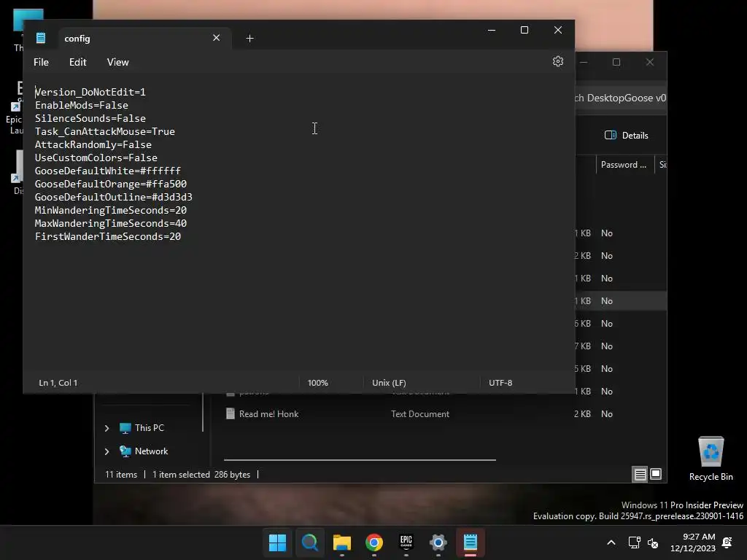Click the GooseDefaultOrange=#ffa500 line
The image size is (747, 560).
[x=111, y=184]
